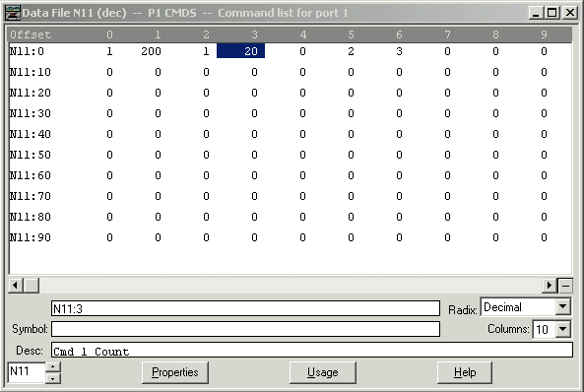Click the horizontal scrollbar thumb

32,286
